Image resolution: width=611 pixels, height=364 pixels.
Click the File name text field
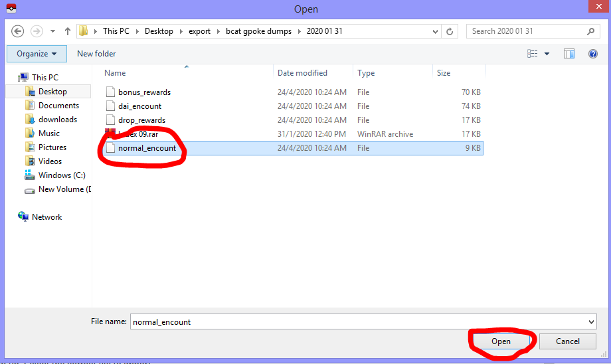pyautogui.click(x=359, y=322)
